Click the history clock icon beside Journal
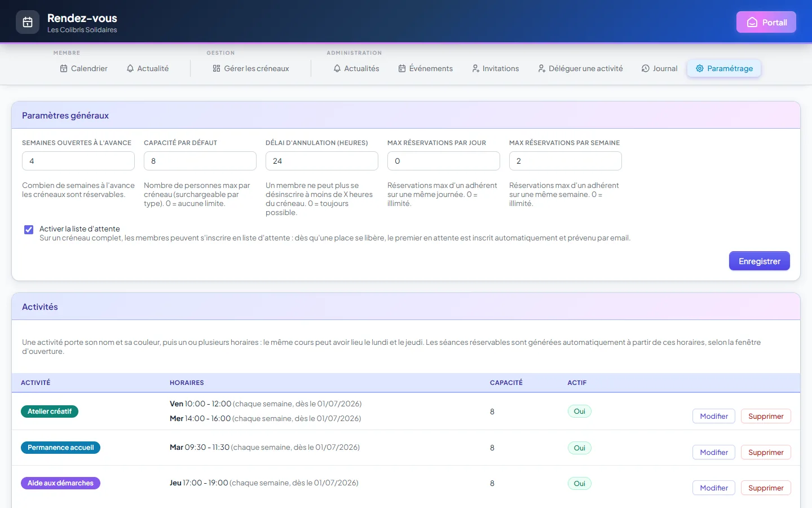This screenshot has height=508, width=812. 646,68
